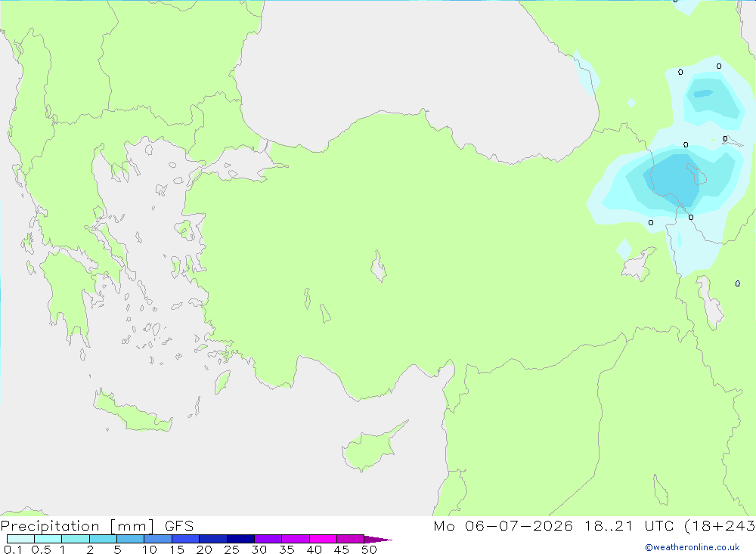The height and width of the screenshot is (554, 756).
Task: Pick the 1–2 mm legend color box
Action: click(75, 539)
